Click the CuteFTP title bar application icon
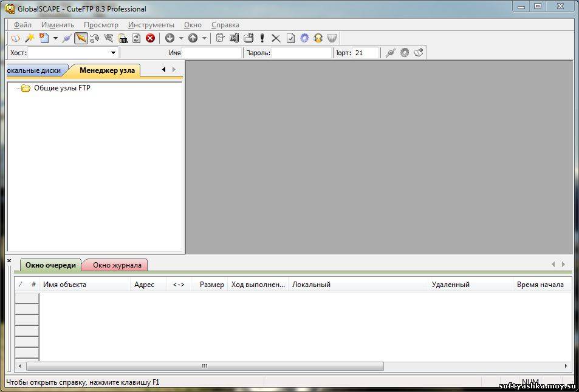 [10, 8]
